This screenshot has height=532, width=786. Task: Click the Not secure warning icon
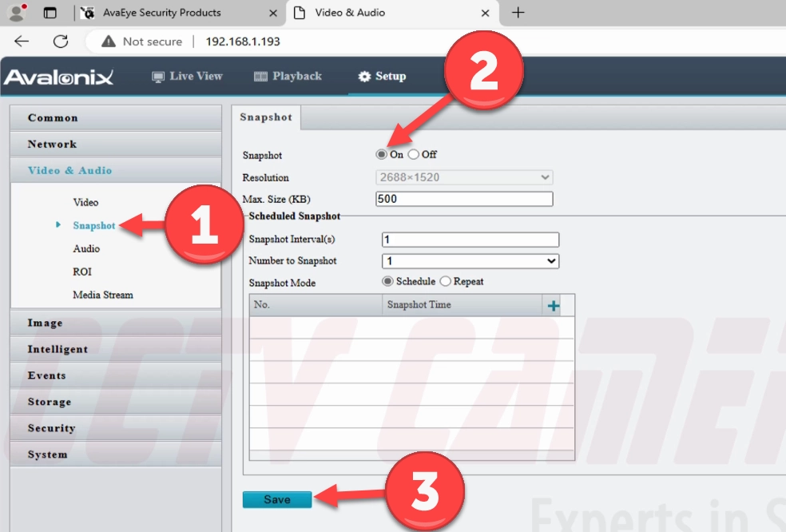(x=109, y=42)
